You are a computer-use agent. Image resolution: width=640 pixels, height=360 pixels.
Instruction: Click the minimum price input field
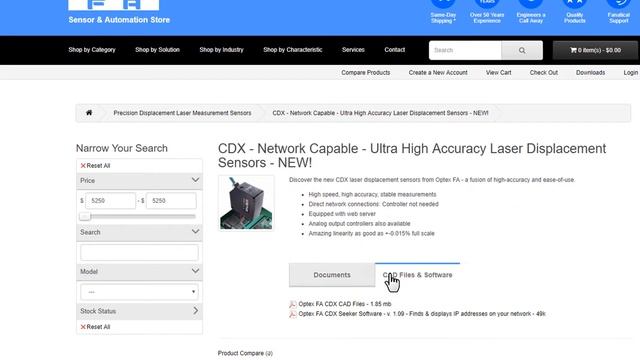[x=110, y=201]
